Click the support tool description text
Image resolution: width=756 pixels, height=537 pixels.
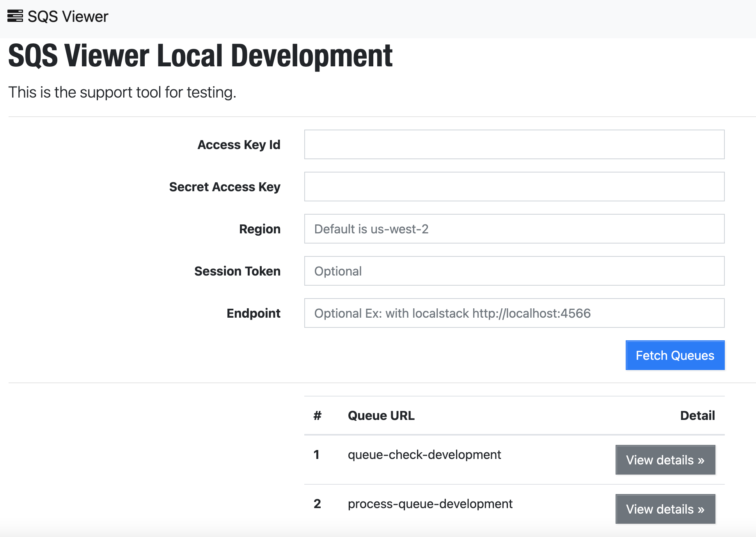tap(122, 92)
